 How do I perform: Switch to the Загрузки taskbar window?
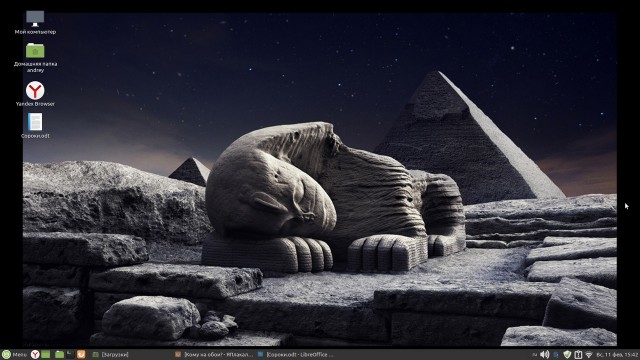pos(111,354)
